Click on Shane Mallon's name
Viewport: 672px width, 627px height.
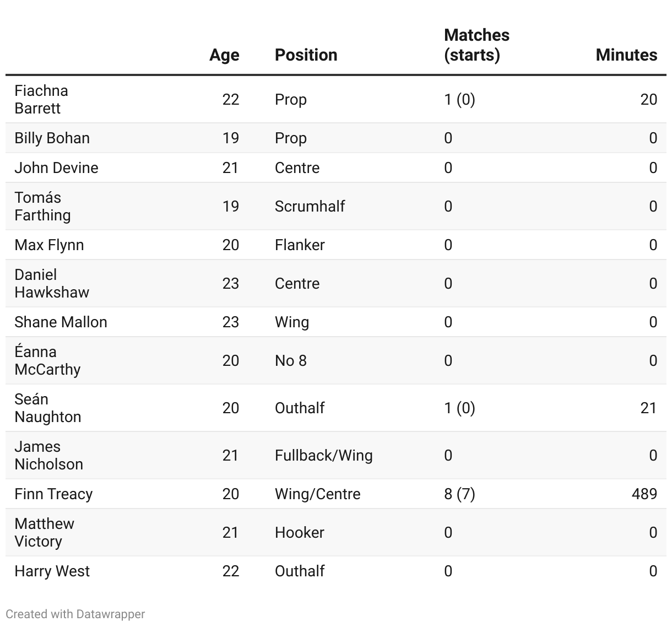(61, 322)
